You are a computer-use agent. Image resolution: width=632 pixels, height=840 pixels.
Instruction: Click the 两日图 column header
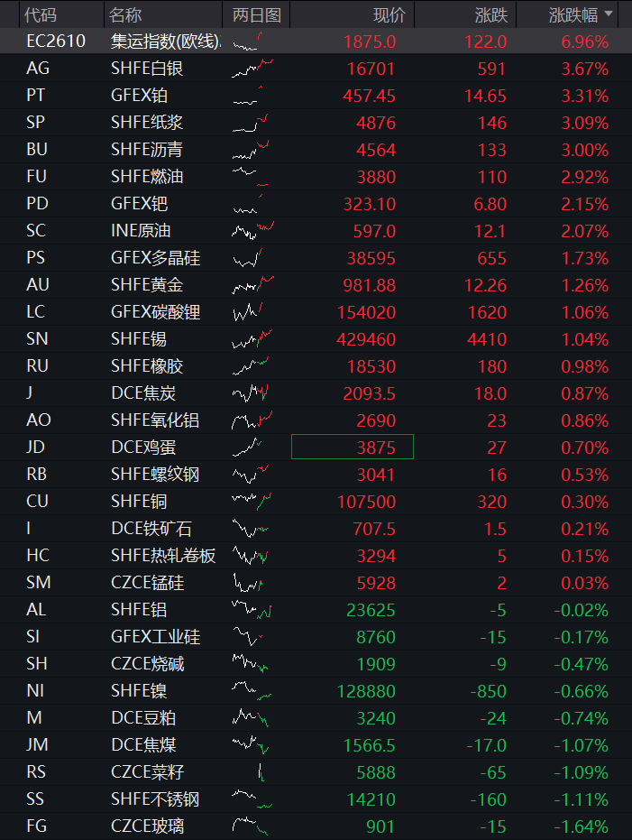point(257,15)
